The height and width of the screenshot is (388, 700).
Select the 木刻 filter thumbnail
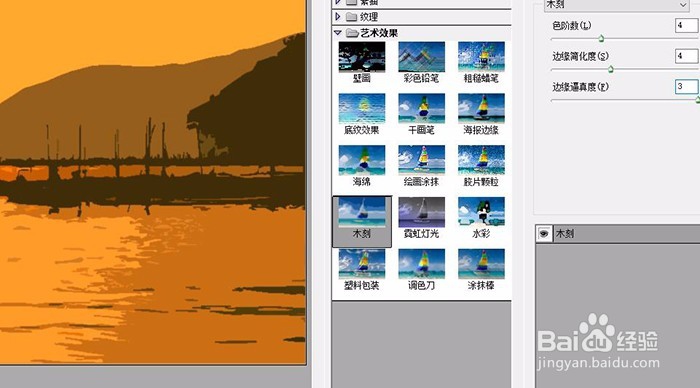[362, 212]
